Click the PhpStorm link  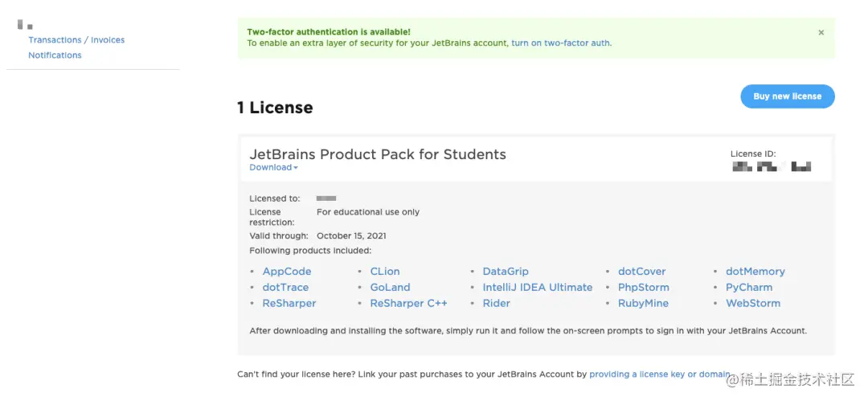643,288
